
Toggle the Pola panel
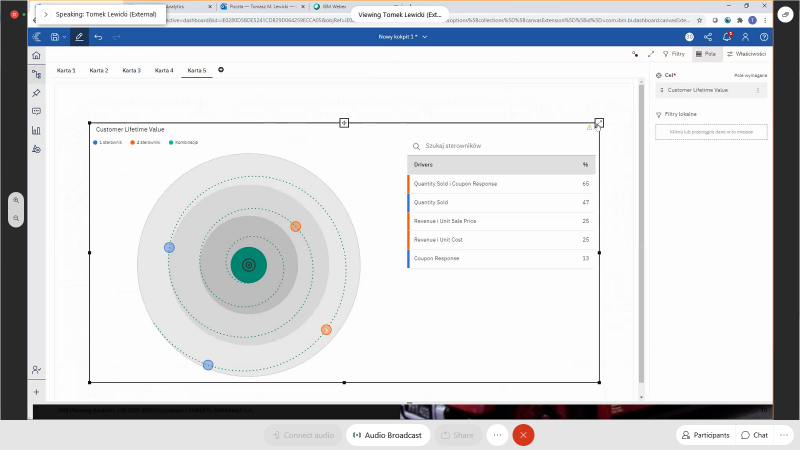point(708,54)
